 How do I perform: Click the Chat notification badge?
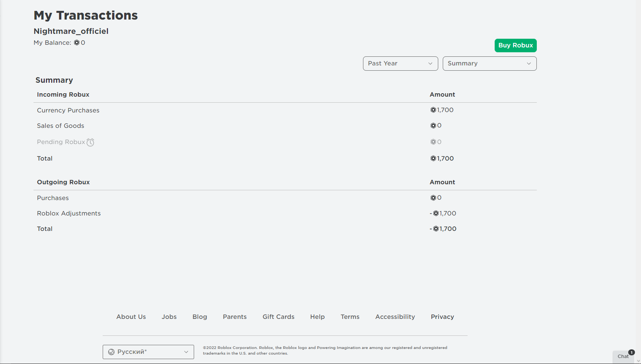coord(632,352)
